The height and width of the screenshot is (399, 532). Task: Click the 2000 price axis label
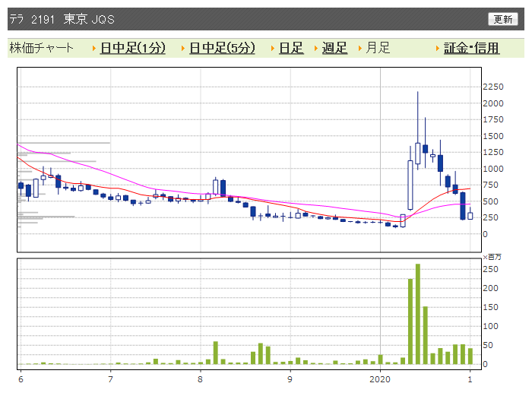click(493, 103)
